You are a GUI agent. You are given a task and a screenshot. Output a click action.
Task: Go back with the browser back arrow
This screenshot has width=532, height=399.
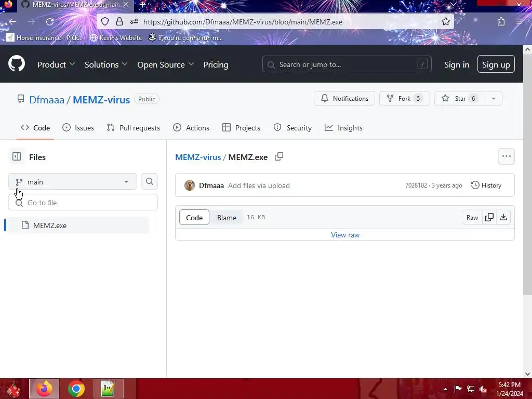tap(12, 22)
